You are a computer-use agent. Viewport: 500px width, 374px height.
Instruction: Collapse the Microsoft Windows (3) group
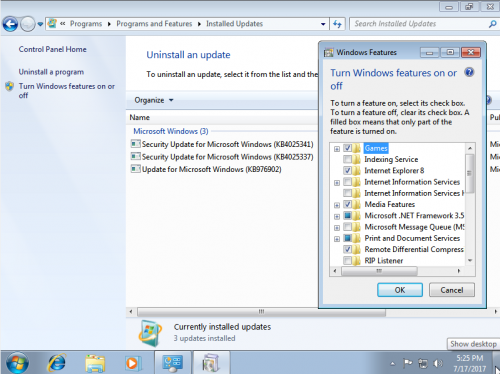[171, 131]
